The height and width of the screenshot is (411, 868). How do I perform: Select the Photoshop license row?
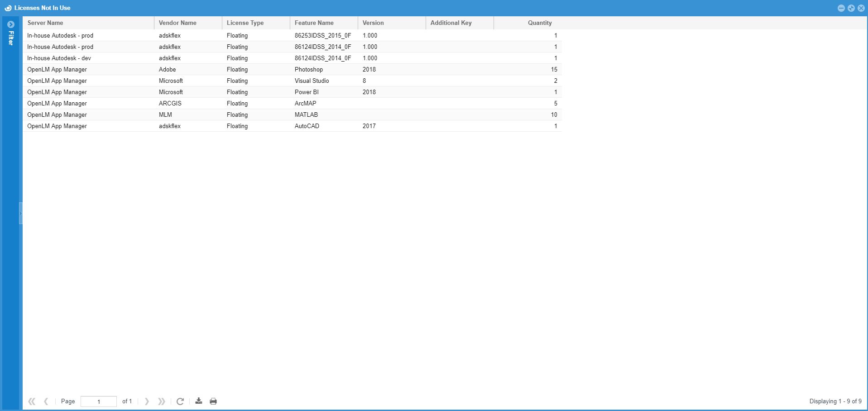pyautogui.click(x=309, y=70)
